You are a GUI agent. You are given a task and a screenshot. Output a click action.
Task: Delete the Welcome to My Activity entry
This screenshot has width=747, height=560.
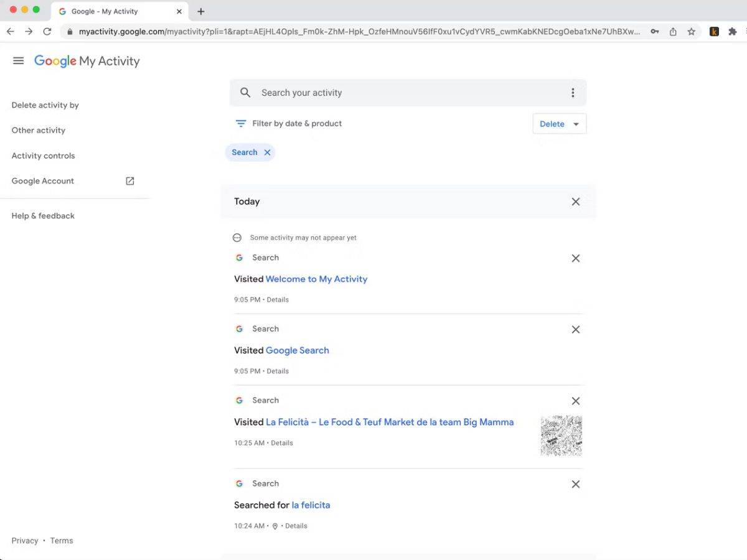[x=575, y=258]
